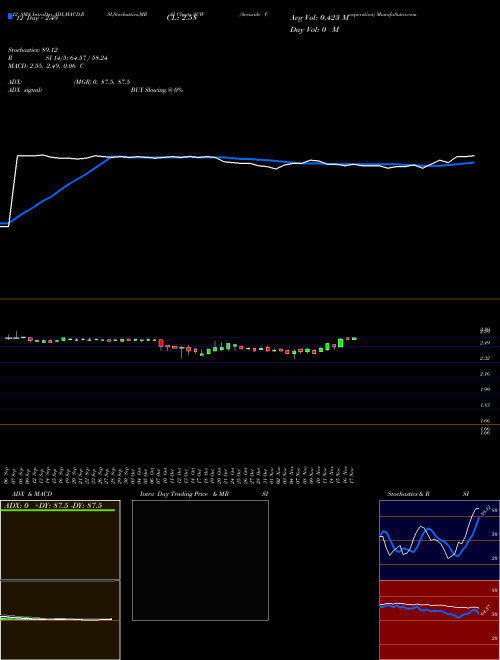Click the '(MGR) 0, 87.5, 87.5' ADX values
This screenshot has height=660, width=500.
pos(102,82)
